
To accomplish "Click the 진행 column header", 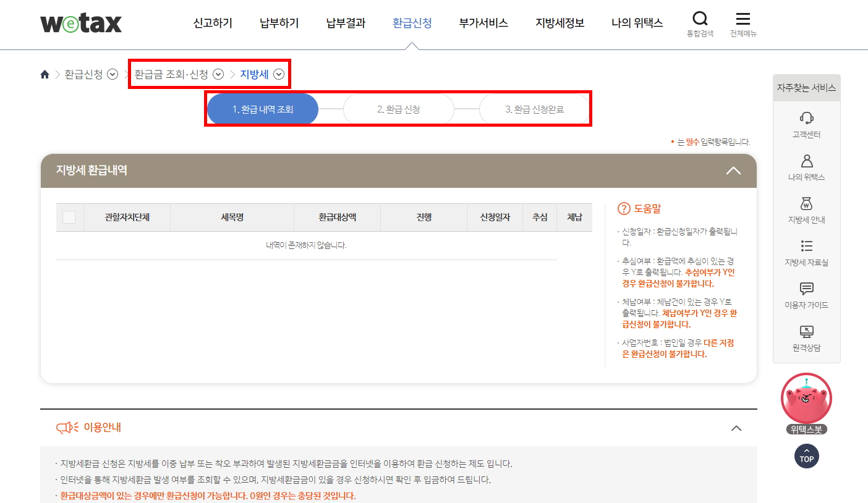I will click(423, 218).
